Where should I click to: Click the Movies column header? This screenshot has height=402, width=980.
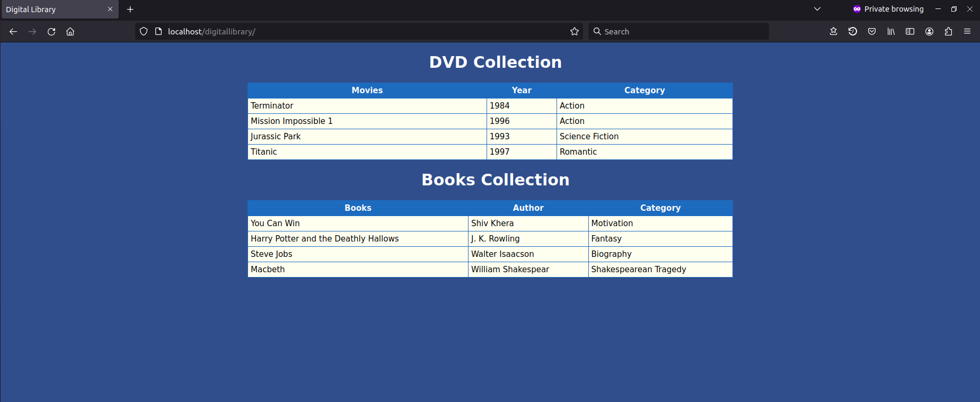367,91
